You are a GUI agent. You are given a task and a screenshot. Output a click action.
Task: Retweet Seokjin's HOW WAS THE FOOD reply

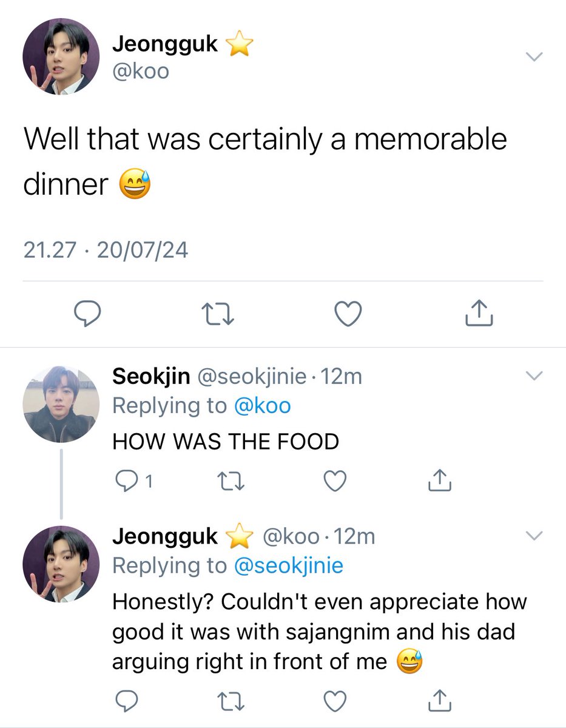point(230,481)
